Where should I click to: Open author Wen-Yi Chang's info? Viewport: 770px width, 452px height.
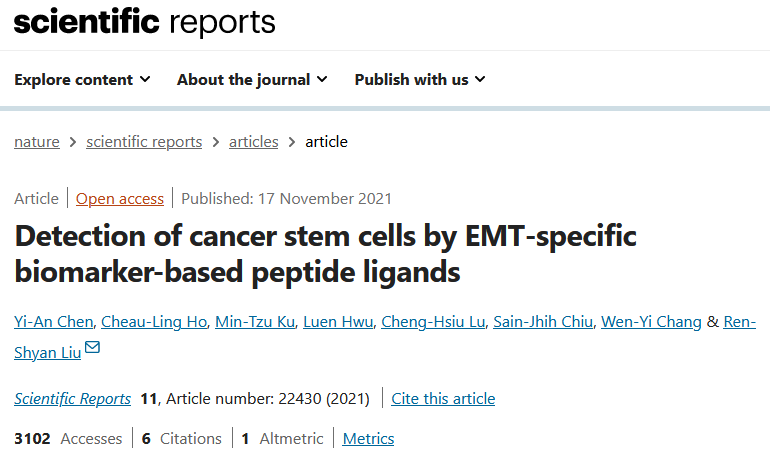coord(651,322)
